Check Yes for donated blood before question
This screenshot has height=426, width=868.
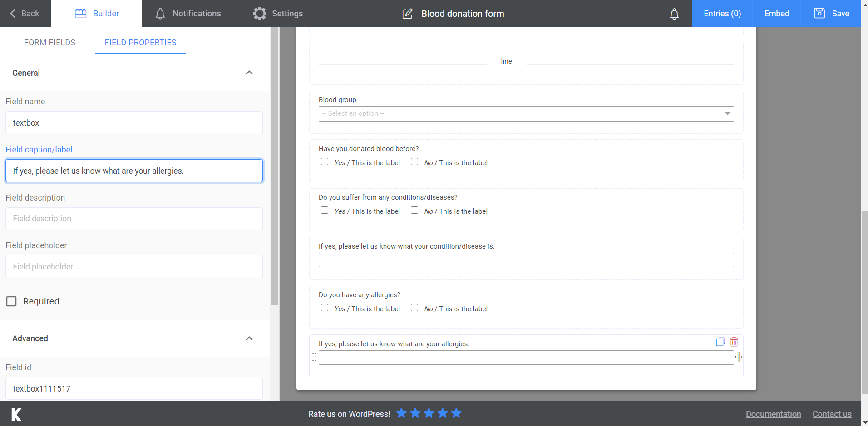[324, 162]
